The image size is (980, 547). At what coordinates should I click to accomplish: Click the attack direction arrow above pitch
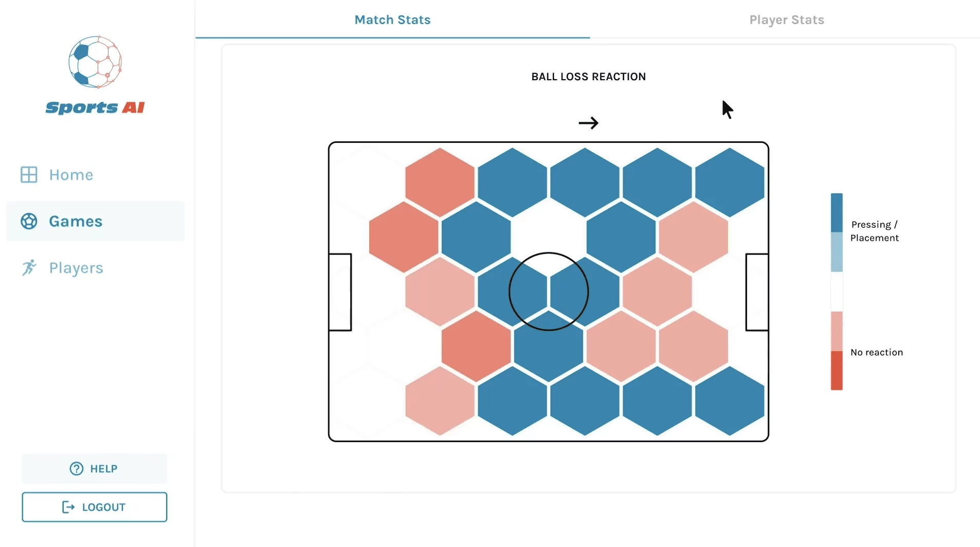pos(588,123)
